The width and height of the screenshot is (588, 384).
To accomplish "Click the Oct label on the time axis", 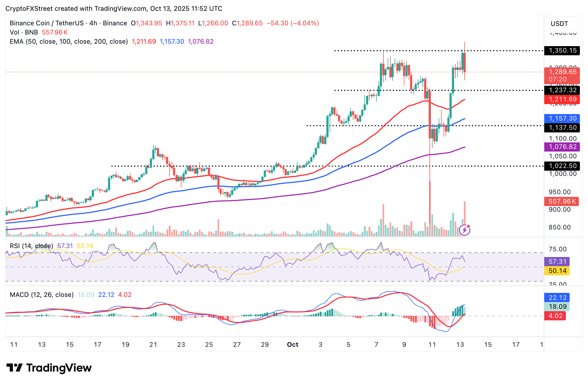I will [293, 345].
